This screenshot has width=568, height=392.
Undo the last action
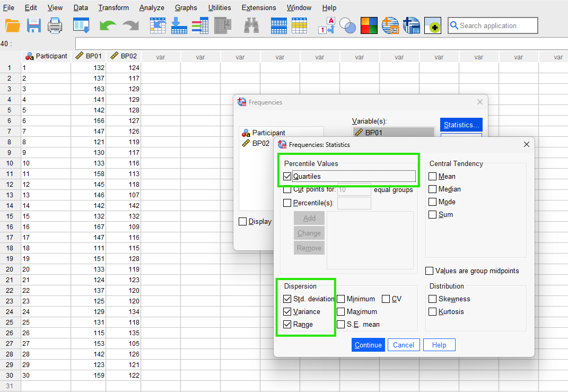coord(107,25)
